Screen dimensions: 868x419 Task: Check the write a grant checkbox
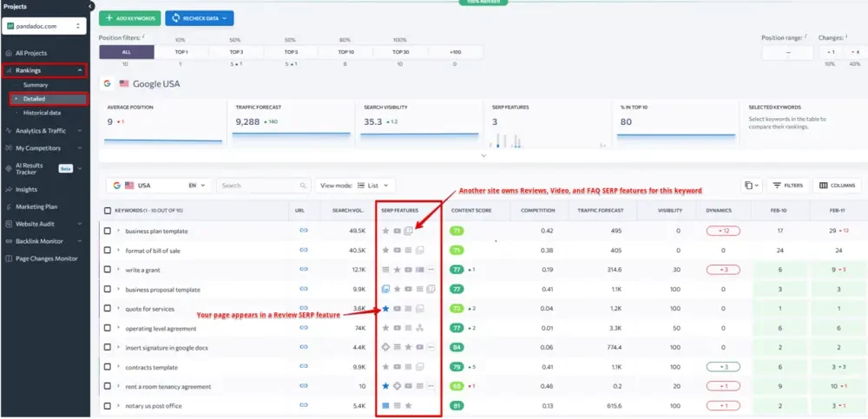(x=108, y=270)
